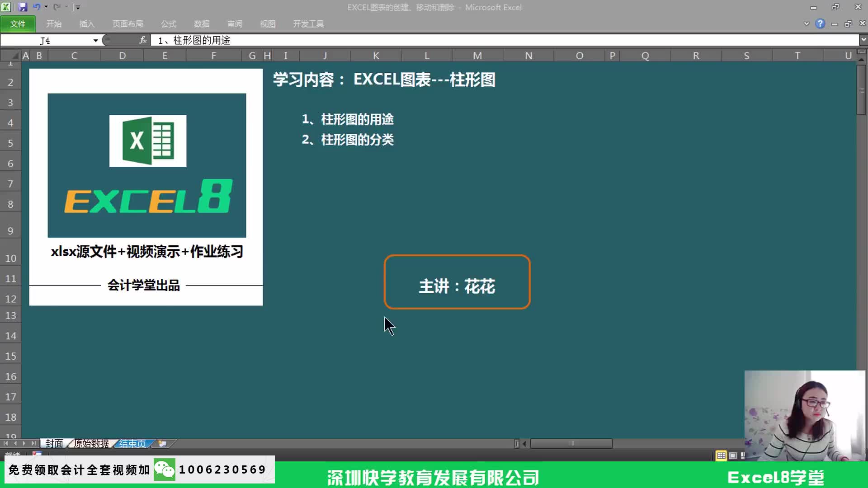Click the Excel program icon in title bar
Image resolution: width=868 pixels, height=488 pixels.
coord(6,7)
